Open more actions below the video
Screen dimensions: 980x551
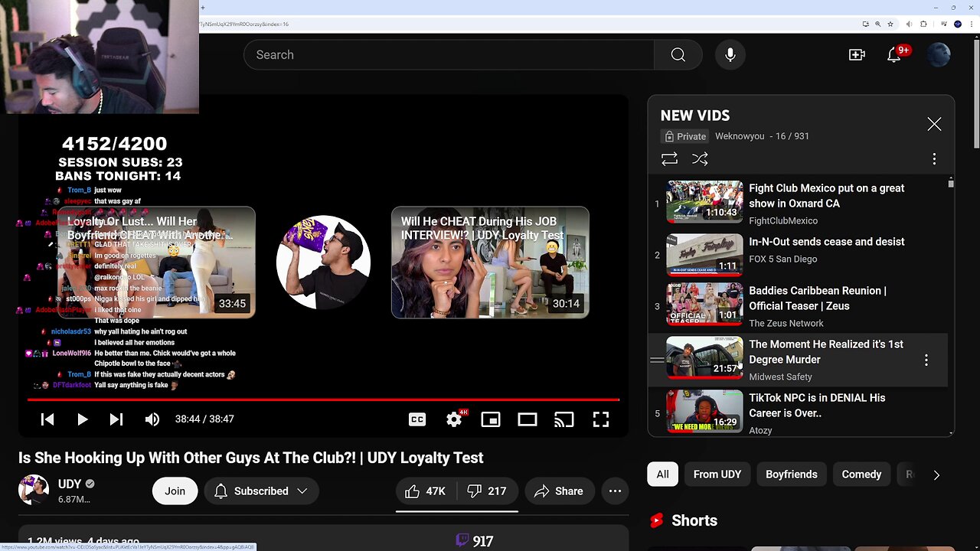tap(615, 491)
